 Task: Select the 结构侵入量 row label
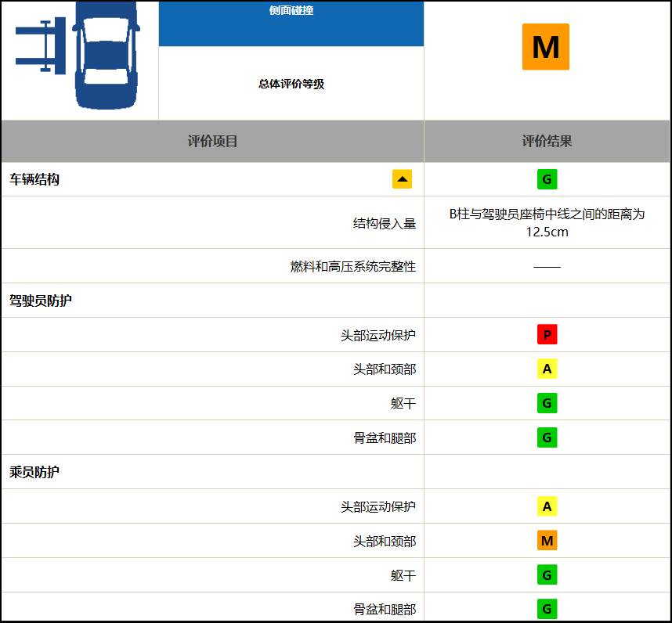[x=385, y=224]
